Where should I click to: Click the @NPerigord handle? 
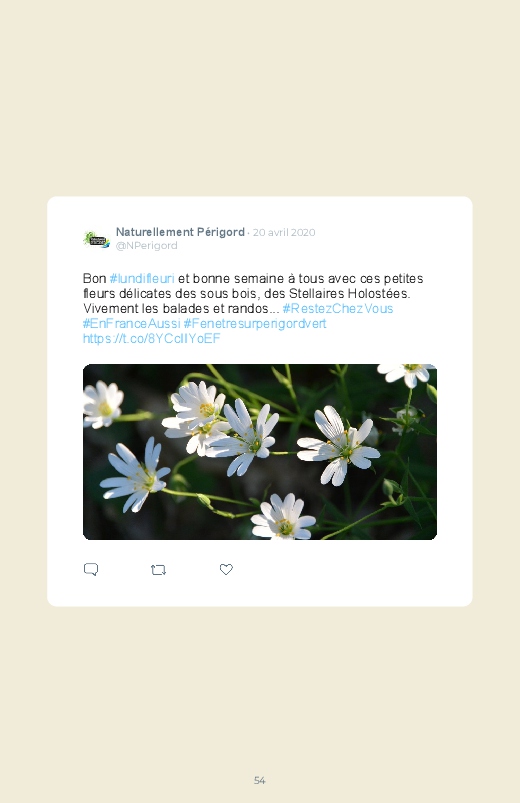pyautogui.click(x=147, y=246)
